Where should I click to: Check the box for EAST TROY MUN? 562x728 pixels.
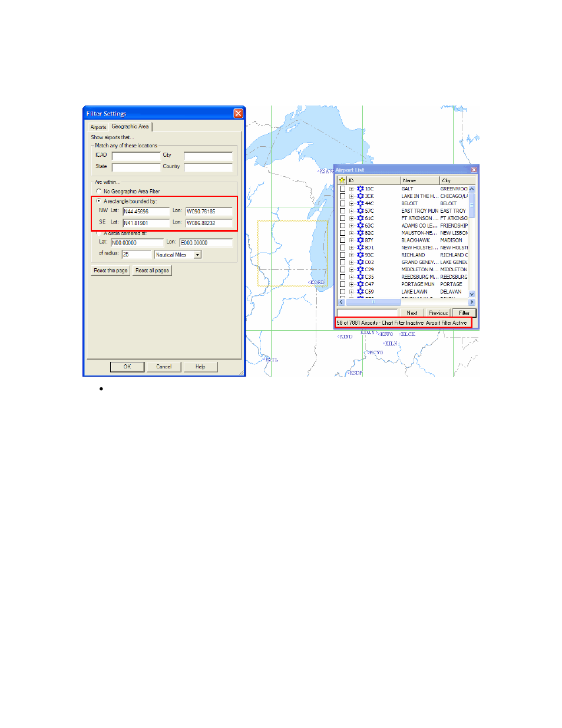pyautogui.click(x=342, y=211)
